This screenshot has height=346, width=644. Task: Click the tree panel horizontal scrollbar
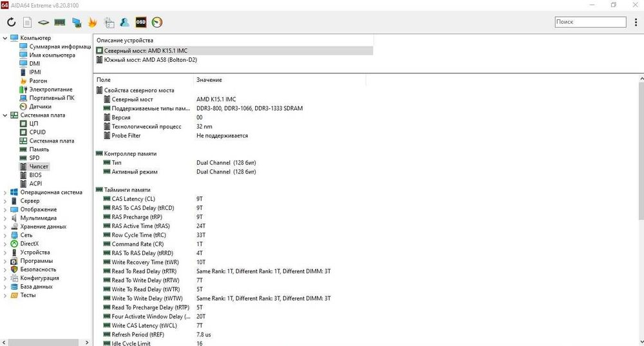pos(43,342)
